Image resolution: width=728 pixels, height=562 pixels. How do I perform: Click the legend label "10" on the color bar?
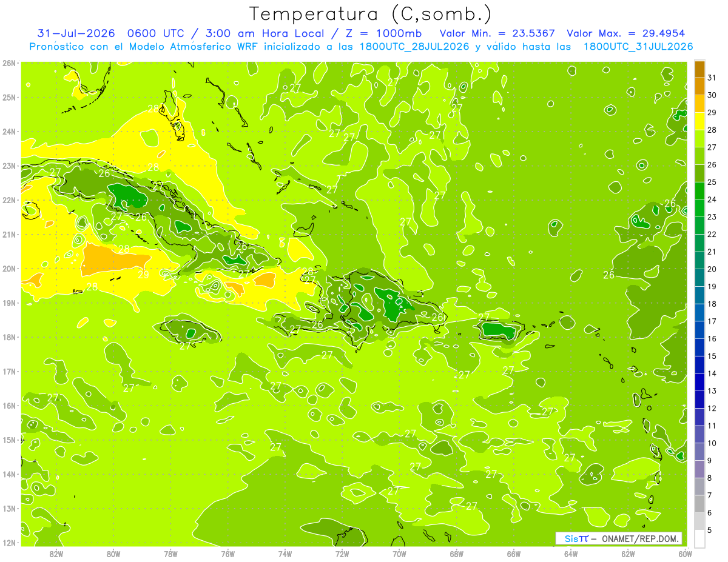712,443
